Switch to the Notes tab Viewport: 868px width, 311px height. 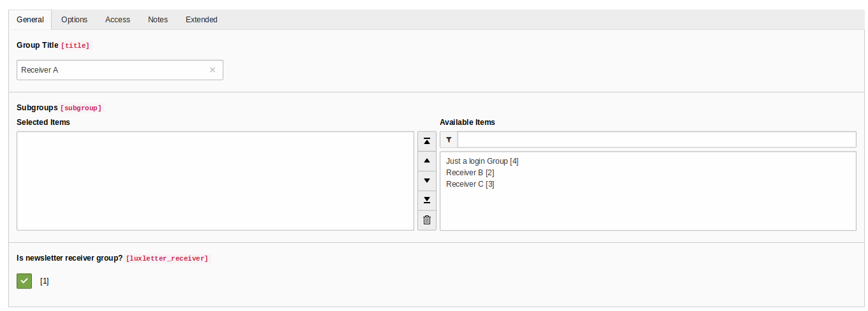pyautogui.click(x=158, y=20)
